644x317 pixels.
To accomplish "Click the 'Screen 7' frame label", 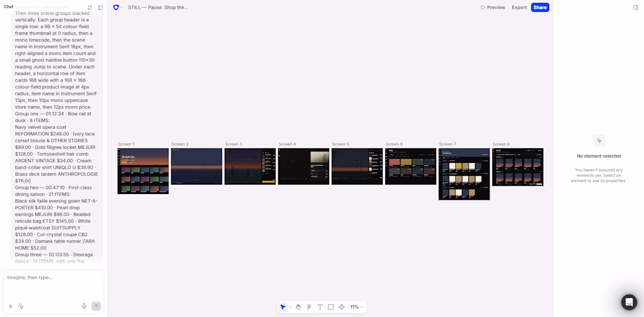I will pyautogui.click(x=448, y=144).
